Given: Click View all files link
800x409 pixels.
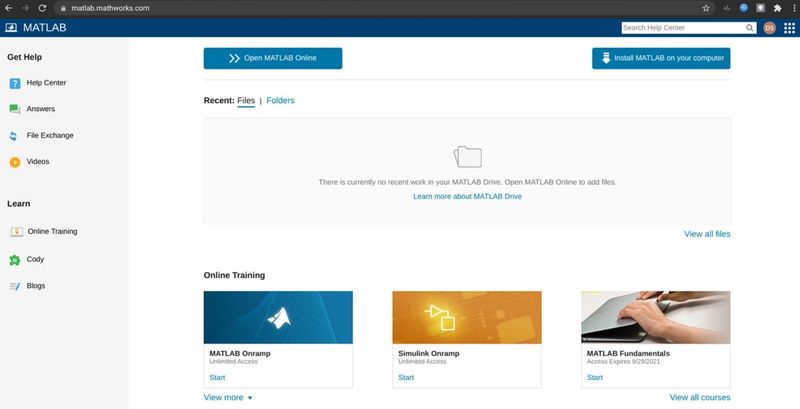Looking at the screenshot, I should [x=707, y=234].
